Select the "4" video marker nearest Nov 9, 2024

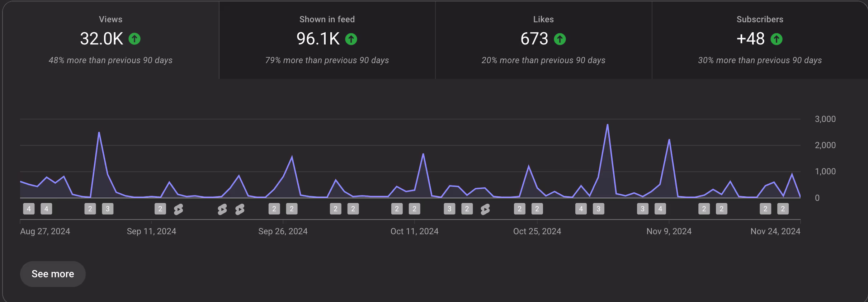[x=660, y=209]
